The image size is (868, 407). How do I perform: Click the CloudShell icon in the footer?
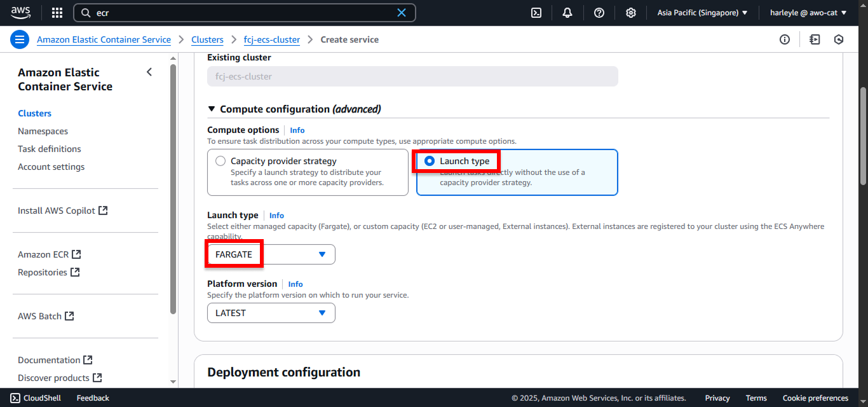tap(15, 398)
